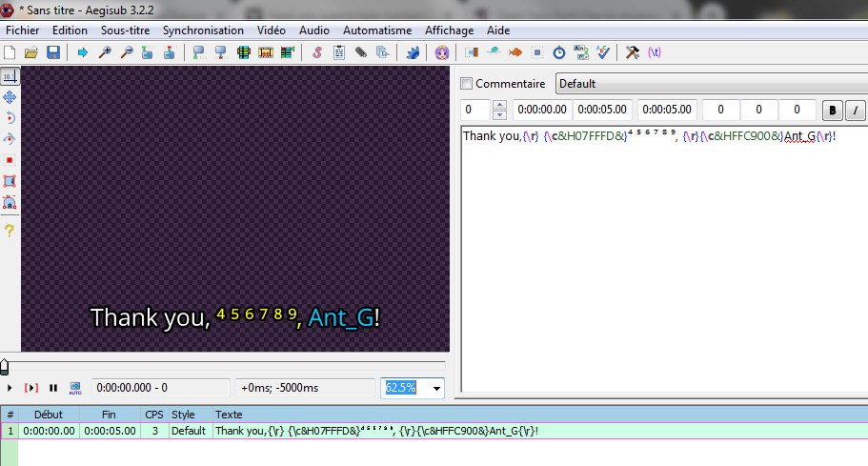Open Timing Post-Processor clock icon

pyautogui.click(x=559, y=52)
